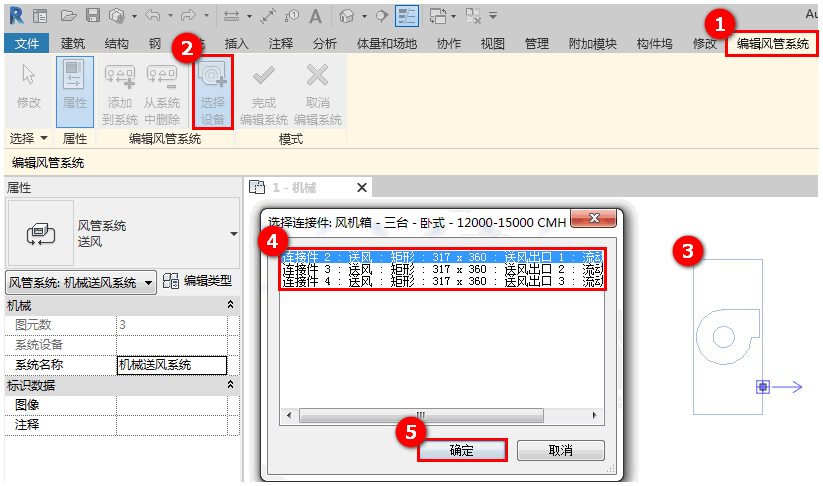
Task: Select 连接件 2 row in list
Action: (x=442, y=257)
